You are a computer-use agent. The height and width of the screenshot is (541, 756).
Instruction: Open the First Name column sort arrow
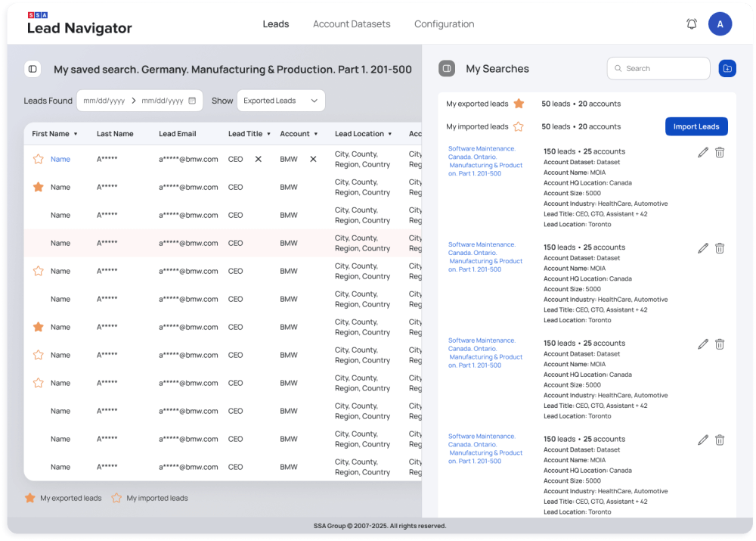point(76,134)
